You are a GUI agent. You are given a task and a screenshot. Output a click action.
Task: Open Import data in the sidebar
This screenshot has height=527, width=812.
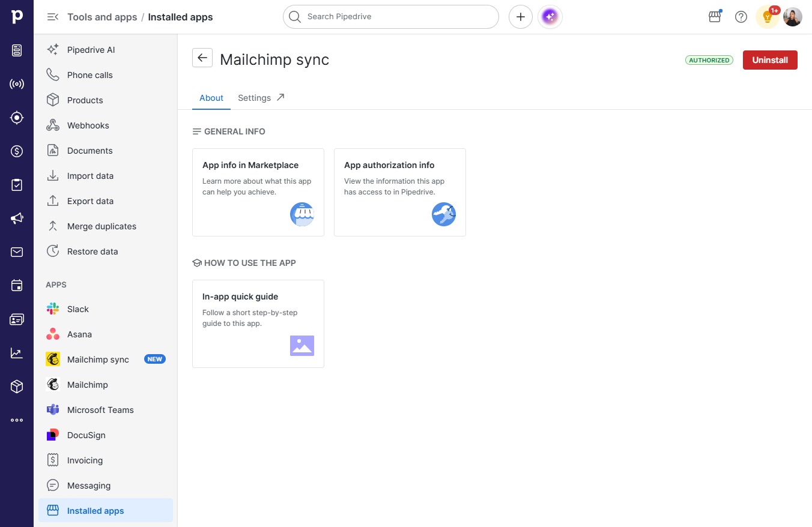pos(106,176)
